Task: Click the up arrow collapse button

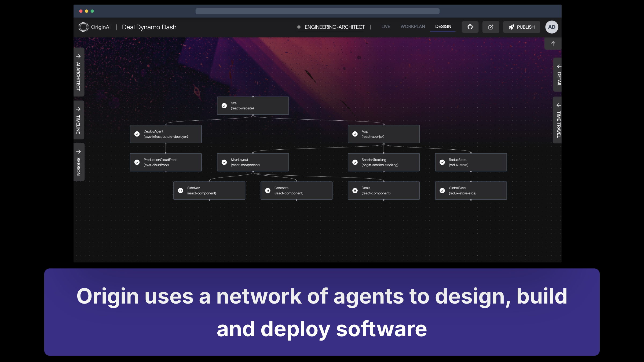Action: (x=553, y=43)
